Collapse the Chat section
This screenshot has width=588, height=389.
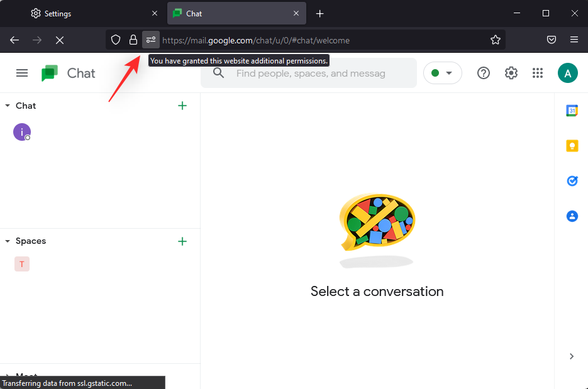coord(8,106)
